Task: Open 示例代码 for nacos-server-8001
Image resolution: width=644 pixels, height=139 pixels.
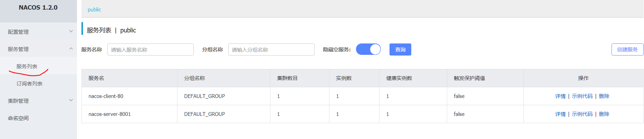Action: click(582, 114)
